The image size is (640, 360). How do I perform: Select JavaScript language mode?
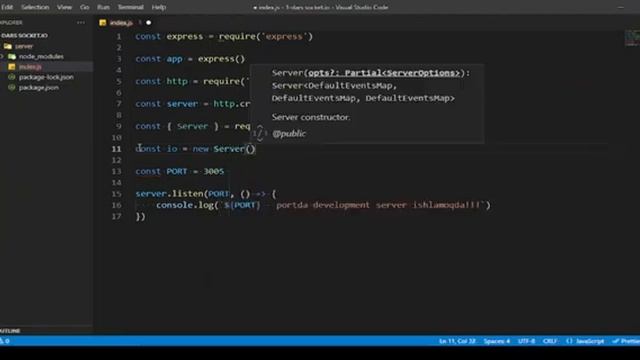point(590,341)
